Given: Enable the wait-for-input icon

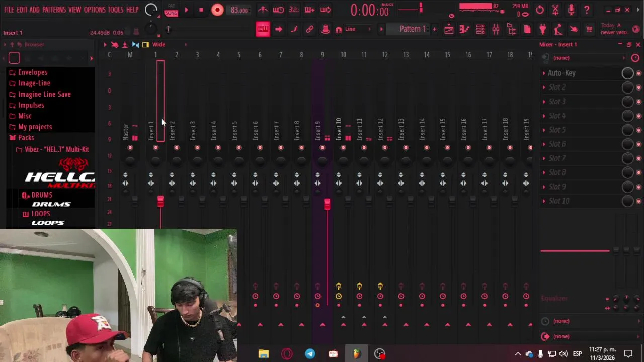Looking at the screenshot, I should [x=278, y=10].
